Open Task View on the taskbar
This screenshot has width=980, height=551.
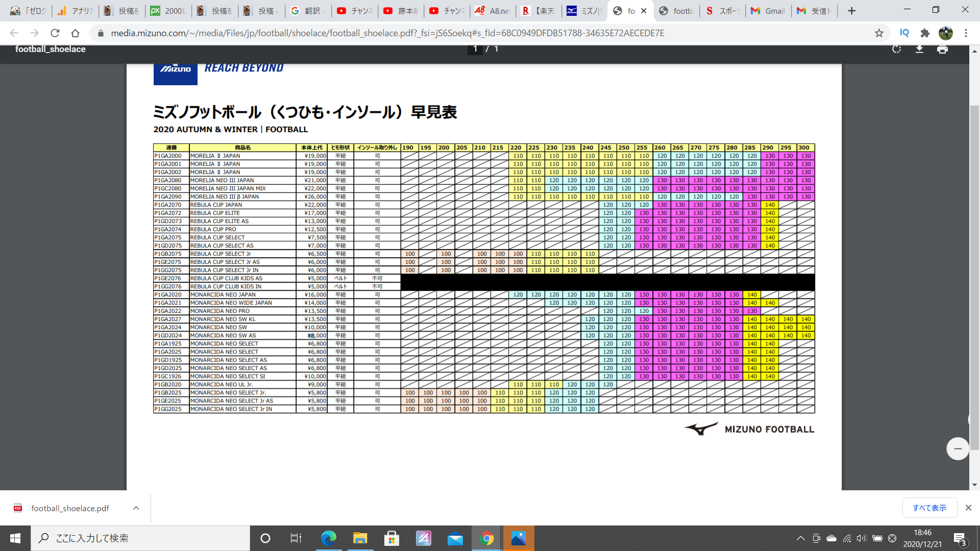296,538
